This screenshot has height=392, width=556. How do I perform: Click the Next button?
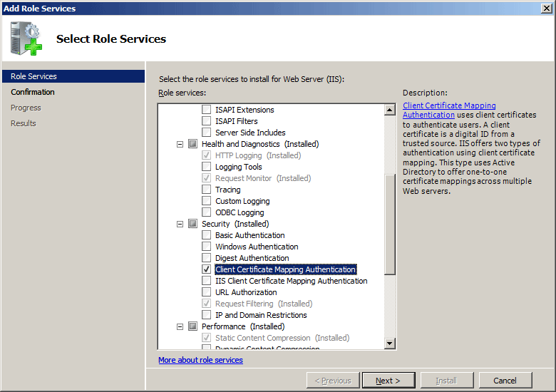point(388,381)
